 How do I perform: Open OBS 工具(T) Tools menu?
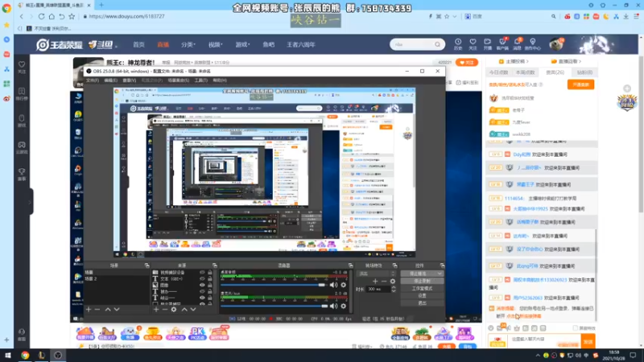[x=200, y=80]
